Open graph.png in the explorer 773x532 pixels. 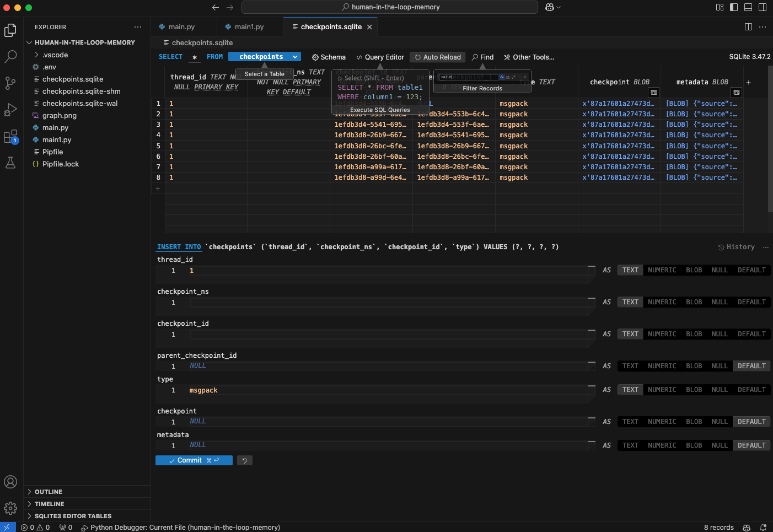tap(60, 116)
